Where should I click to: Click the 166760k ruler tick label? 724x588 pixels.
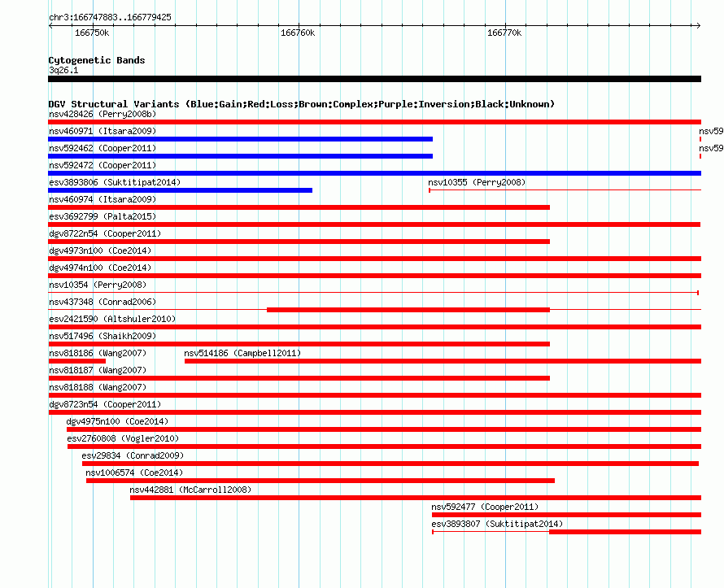[x=298, y=33]
